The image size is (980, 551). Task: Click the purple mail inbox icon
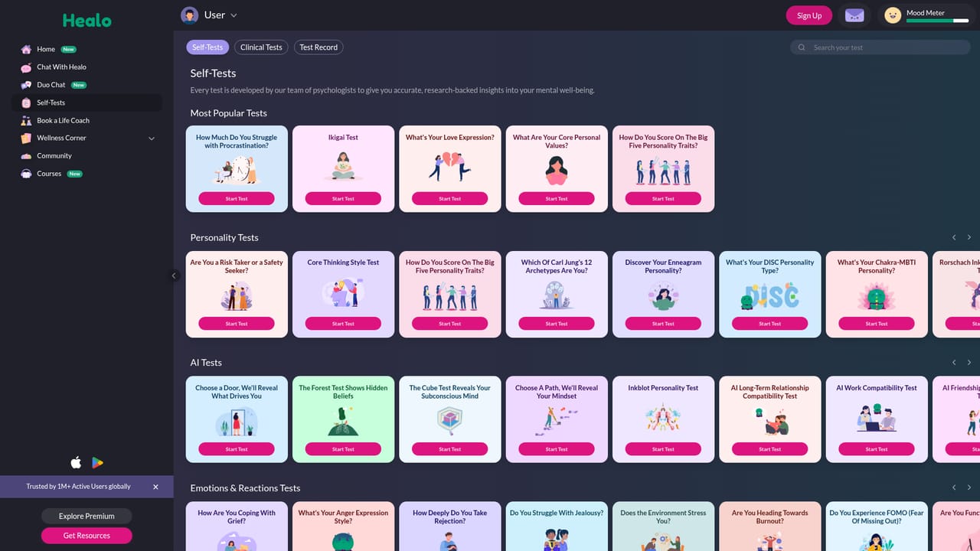[x=854, y=15]
